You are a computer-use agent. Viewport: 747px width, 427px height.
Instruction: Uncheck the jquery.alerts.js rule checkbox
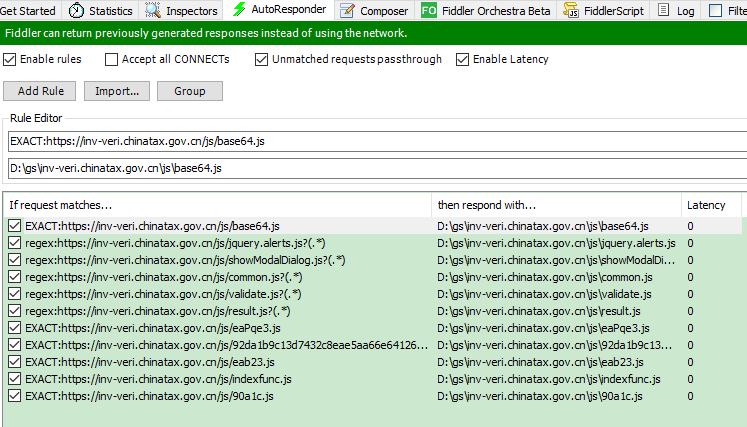click(x=15, y=243)
